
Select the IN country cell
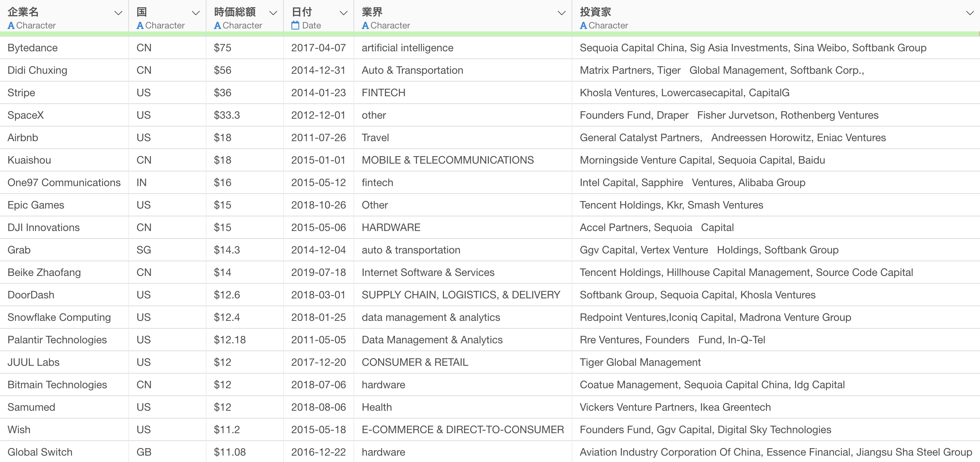coord(168,182)
